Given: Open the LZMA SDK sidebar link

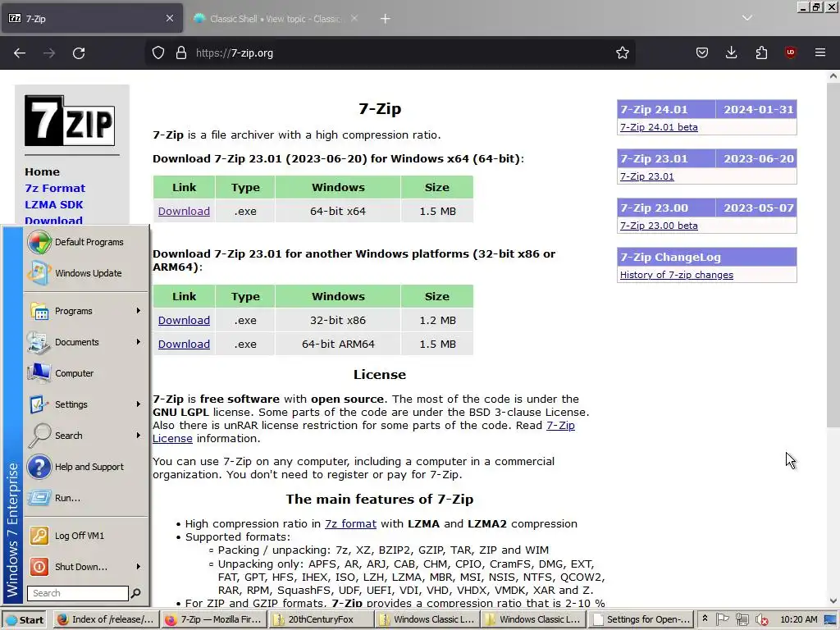Looking at the screenshot, I should click(54, 204).
